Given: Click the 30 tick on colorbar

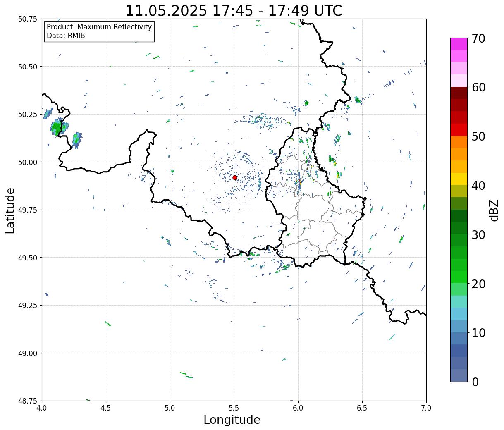Looking at the screenshot, I should [478, 235].
